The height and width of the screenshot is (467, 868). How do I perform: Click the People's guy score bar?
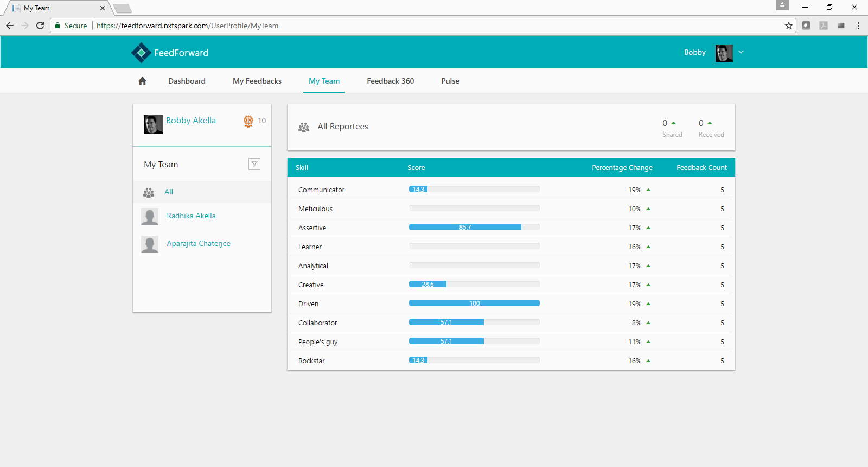(x=474, y=341)
